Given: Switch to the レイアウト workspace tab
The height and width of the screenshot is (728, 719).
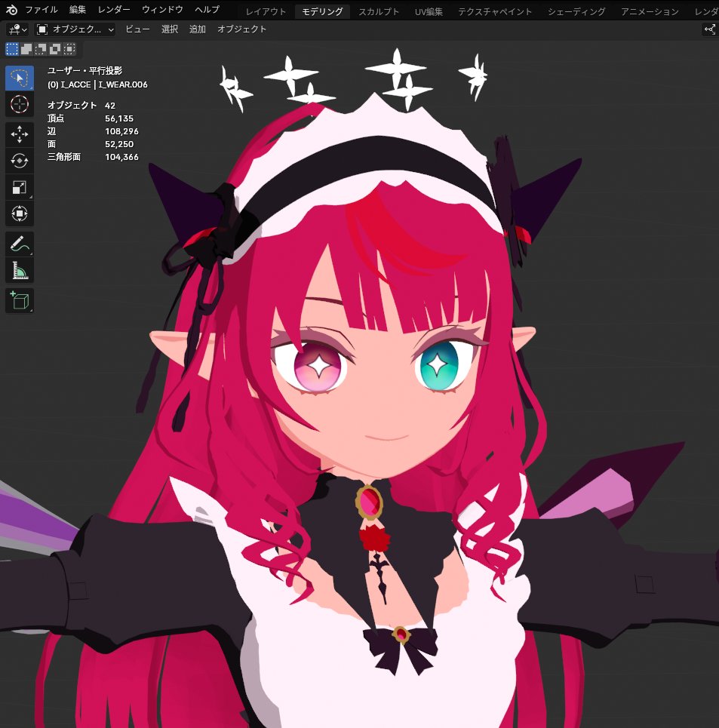Looking at the screenshot, I should 266,11.
